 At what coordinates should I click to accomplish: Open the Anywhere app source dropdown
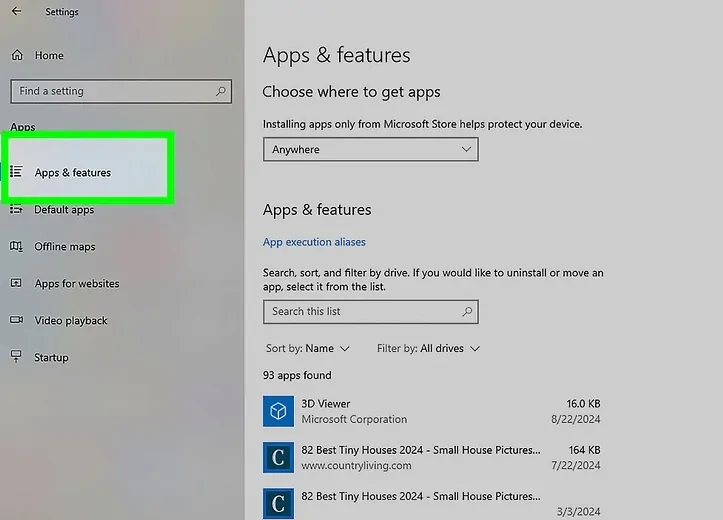click(370, 149)
